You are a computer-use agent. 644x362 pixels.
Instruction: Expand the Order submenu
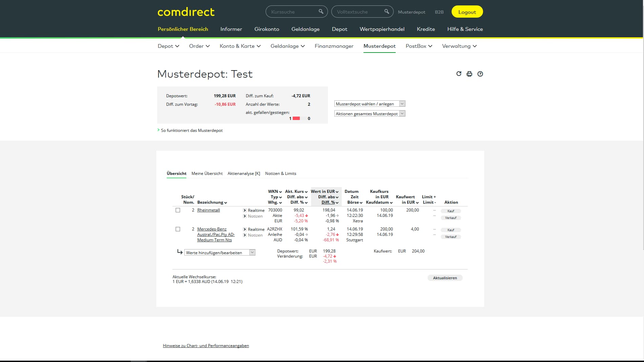pos(199,46)
